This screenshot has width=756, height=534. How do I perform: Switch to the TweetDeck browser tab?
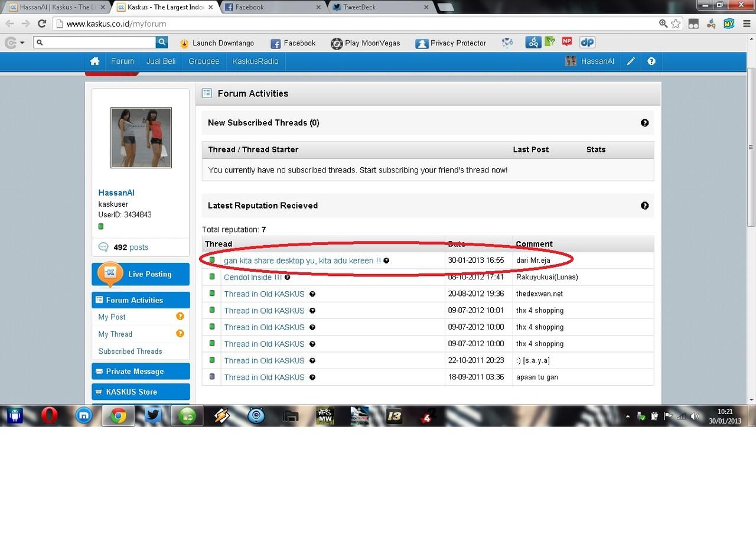(381, 7)
